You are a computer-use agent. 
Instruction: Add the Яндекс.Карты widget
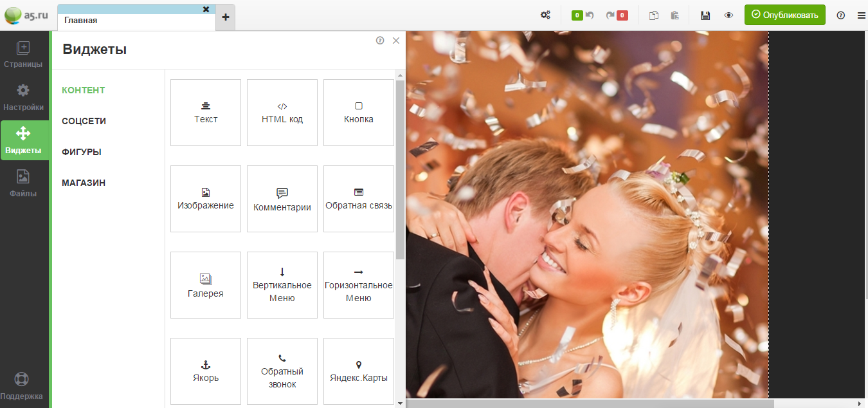[359, 371]
